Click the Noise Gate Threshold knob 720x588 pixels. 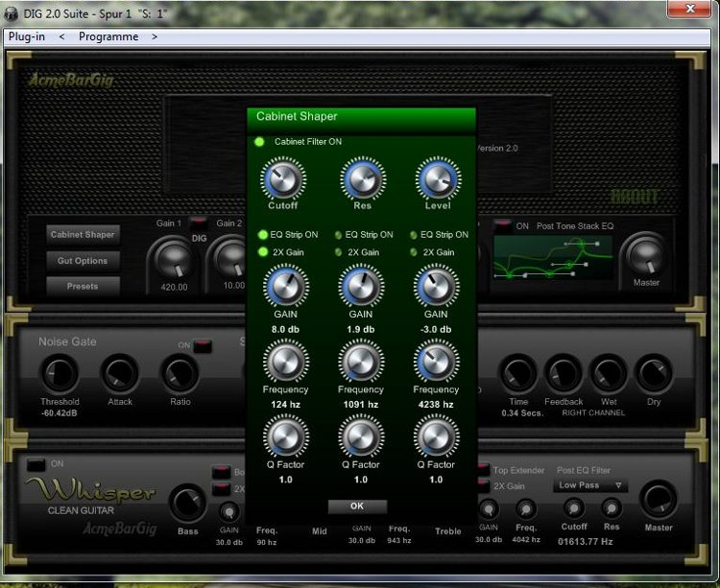tap(60, 374)
